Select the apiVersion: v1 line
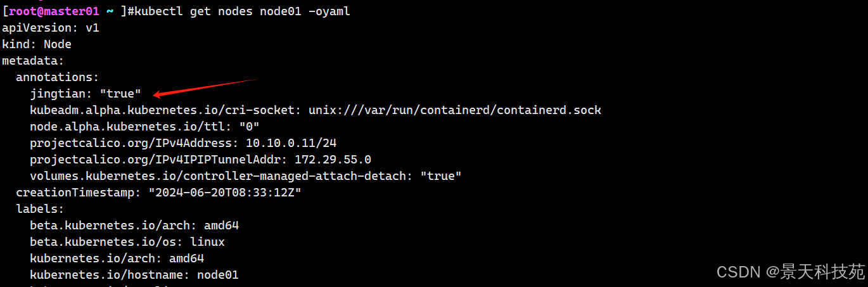Image resolution: width=868 pixels, height=287 pixels. [51, 28]
